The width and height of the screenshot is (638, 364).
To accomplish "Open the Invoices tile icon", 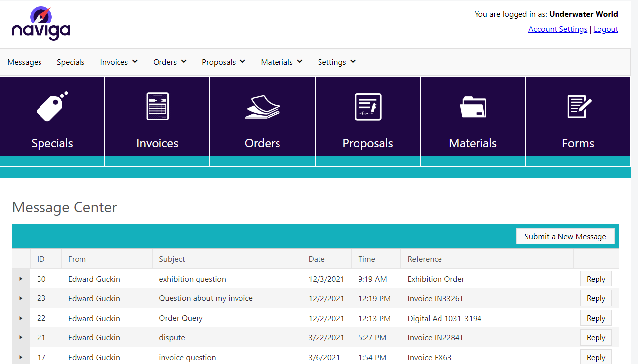I will tap(158, 107).
